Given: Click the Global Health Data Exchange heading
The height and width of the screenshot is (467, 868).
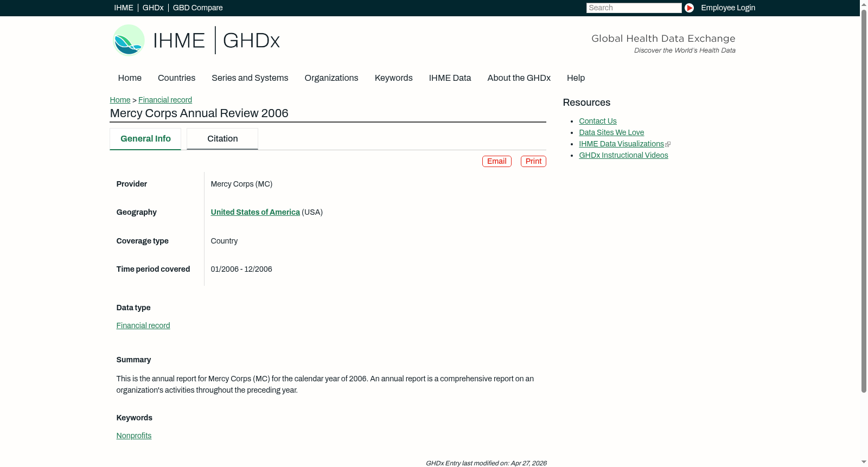Looking at the screenshot, I should 663,39.
